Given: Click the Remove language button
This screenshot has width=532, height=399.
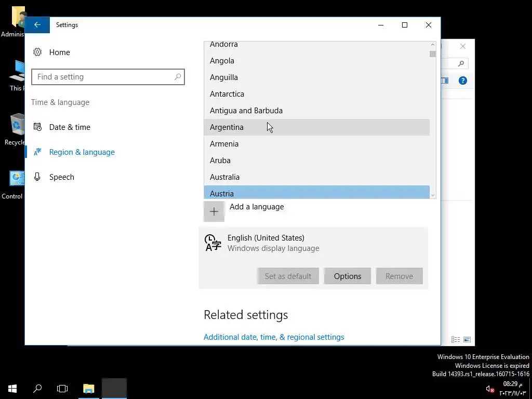Looking at the screenshot, I should 400,276.
